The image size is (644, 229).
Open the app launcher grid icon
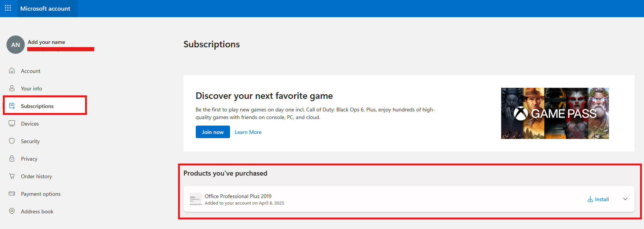point(8,8)
